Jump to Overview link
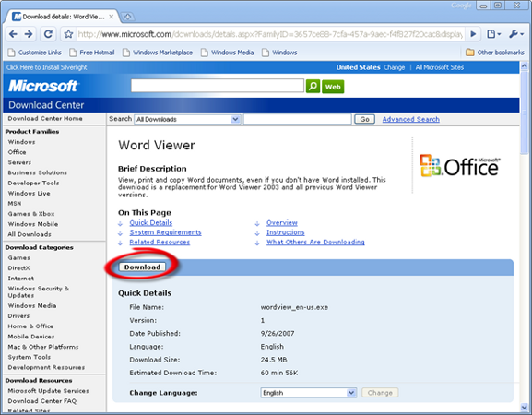The image size is (532, 415). (x=282, y=222)
